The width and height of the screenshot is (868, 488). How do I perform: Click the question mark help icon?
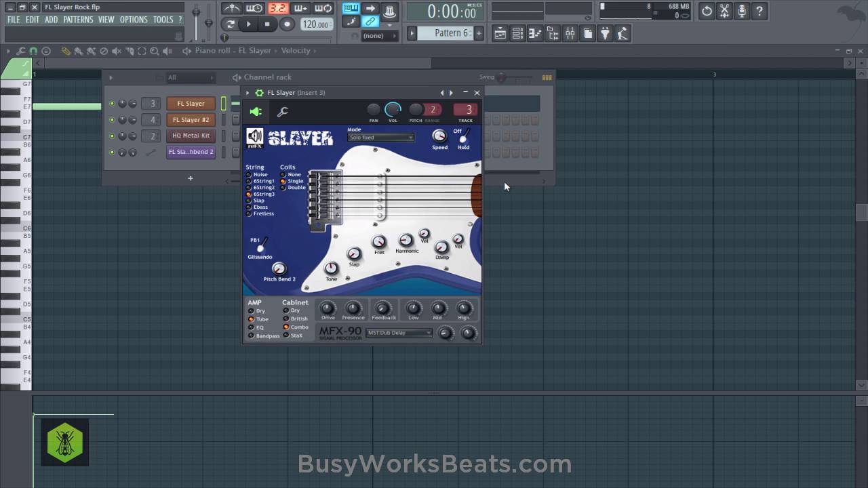click(759, 11)
